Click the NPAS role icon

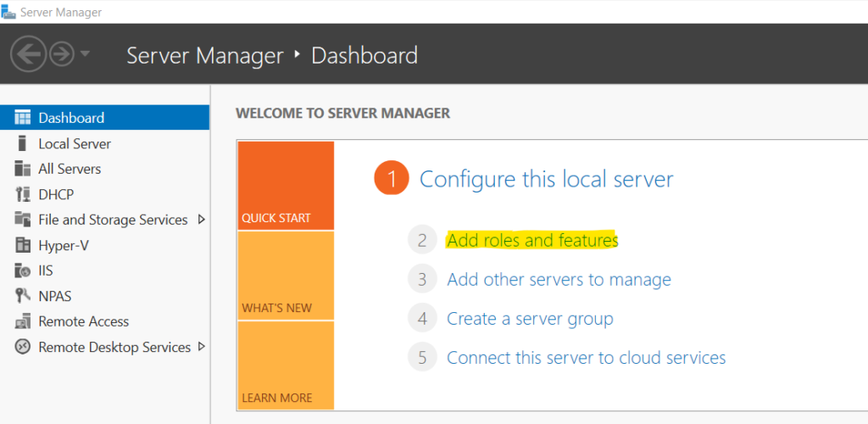23,296
